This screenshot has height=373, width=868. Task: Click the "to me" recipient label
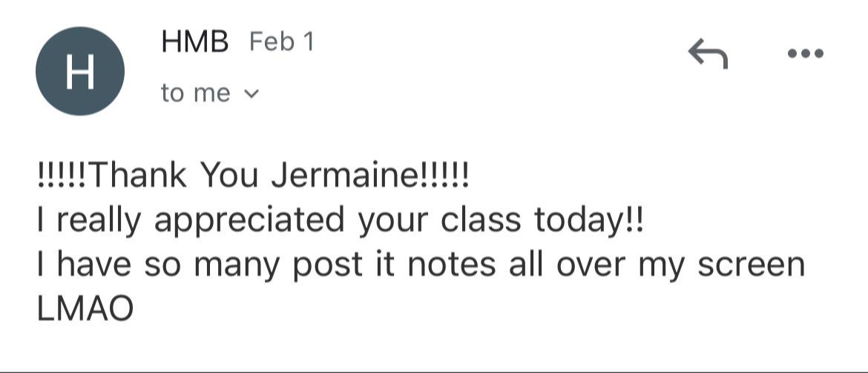195,93
